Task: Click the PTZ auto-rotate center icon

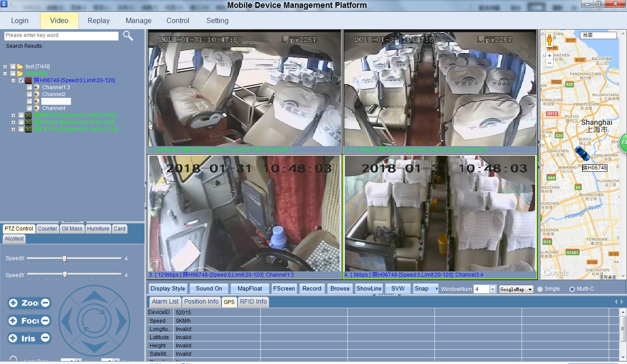Action: coord(94,321)
